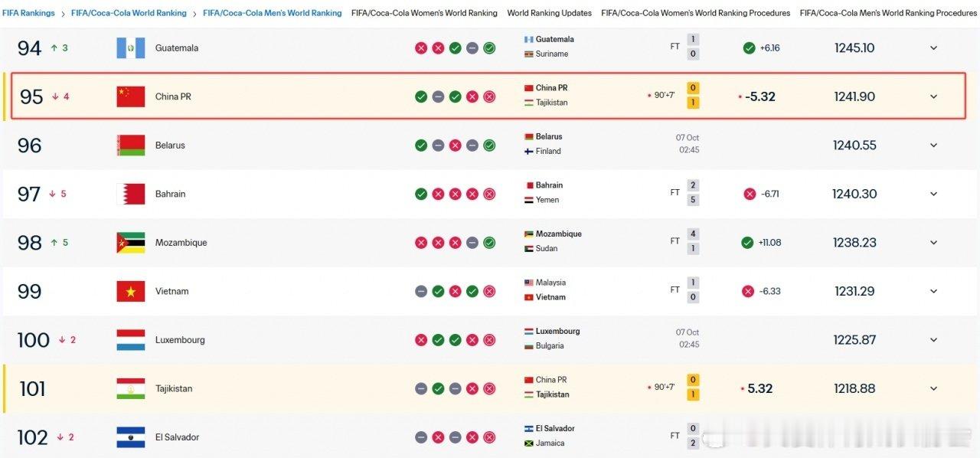
Task: Open Men's World Ranking Procedures tab
Action: (x=888, y=13)
